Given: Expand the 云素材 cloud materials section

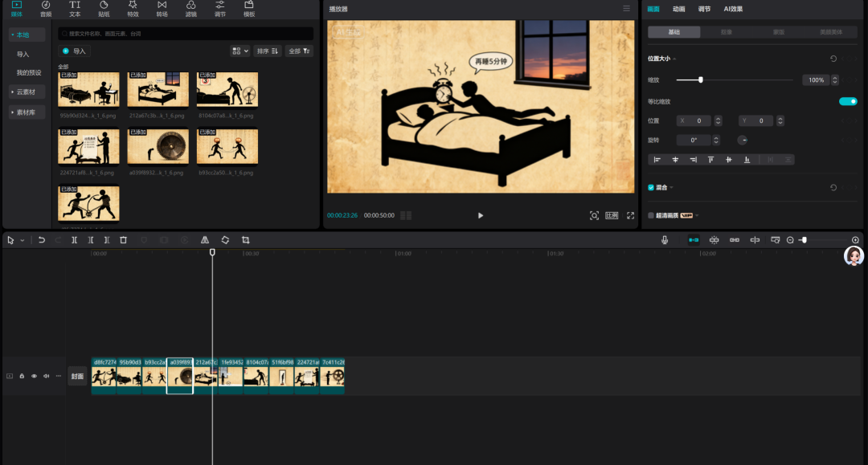Looking at the screenshot, I should click(27, 92).
